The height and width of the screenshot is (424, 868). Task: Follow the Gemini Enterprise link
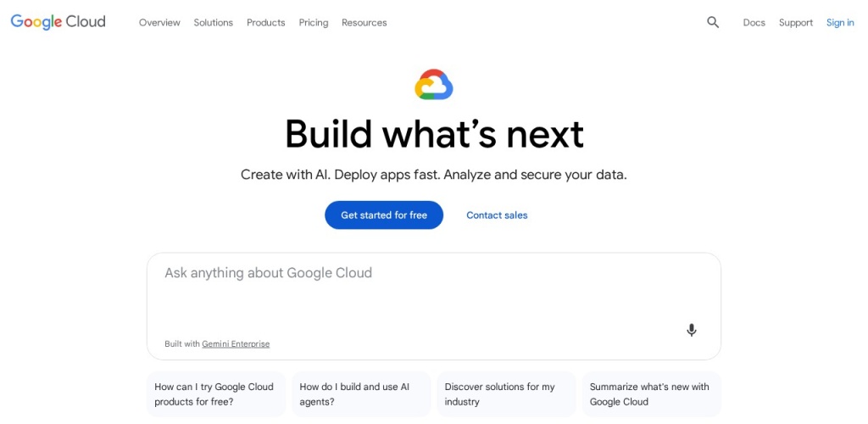point(236,344)
